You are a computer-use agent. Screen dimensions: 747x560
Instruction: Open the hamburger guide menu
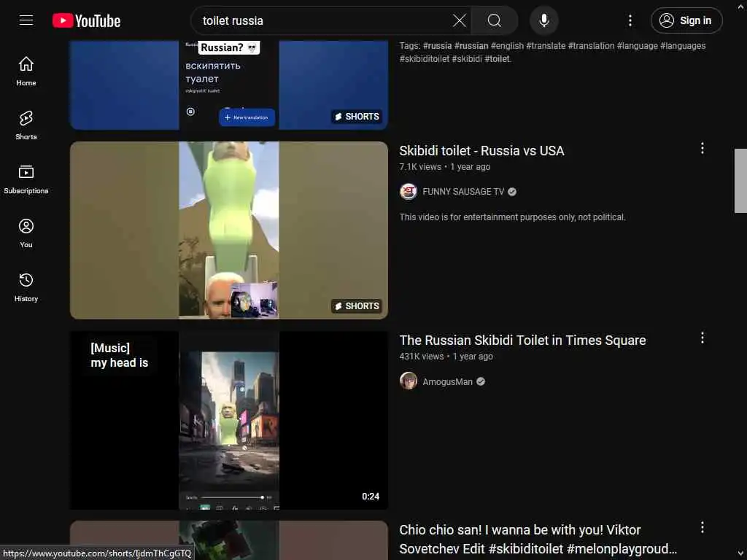pyautogui.click(x=26, y=20)
